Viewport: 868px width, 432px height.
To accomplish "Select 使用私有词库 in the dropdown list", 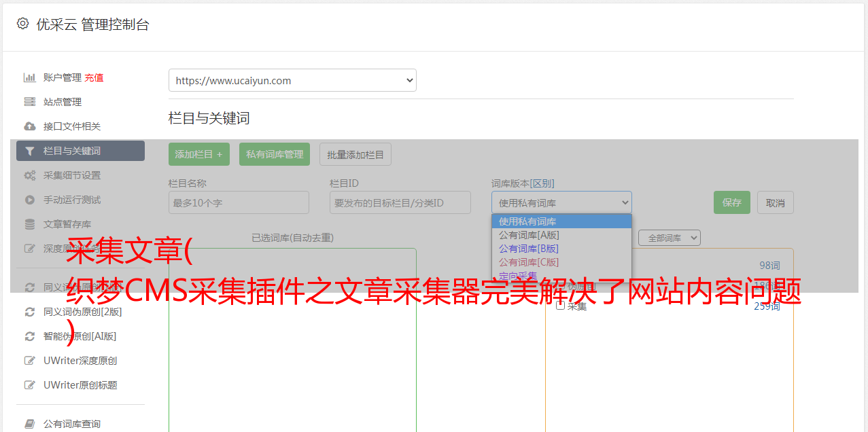I will tap(561, 221).
